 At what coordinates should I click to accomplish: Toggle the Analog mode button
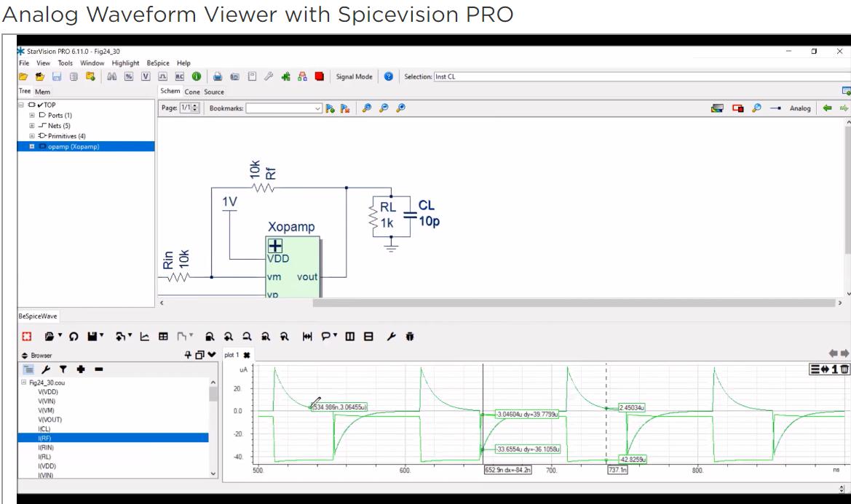click(x=800, y=108)
